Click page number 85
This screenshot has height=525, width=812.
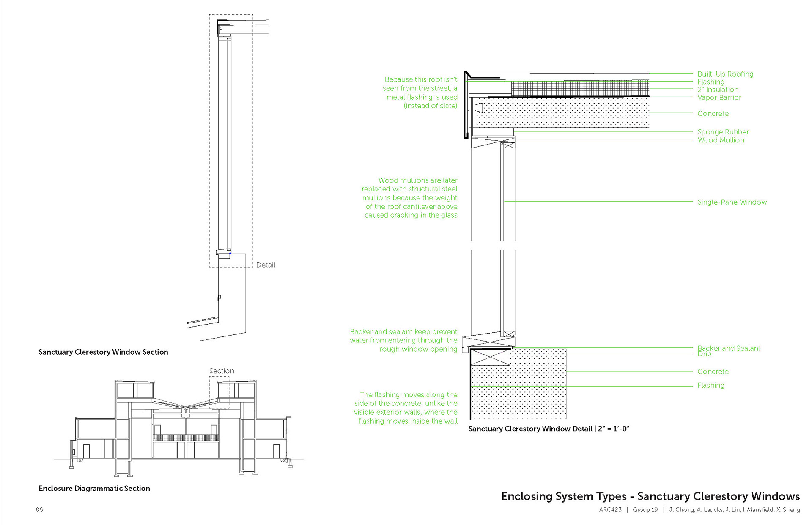pos(39,510)
